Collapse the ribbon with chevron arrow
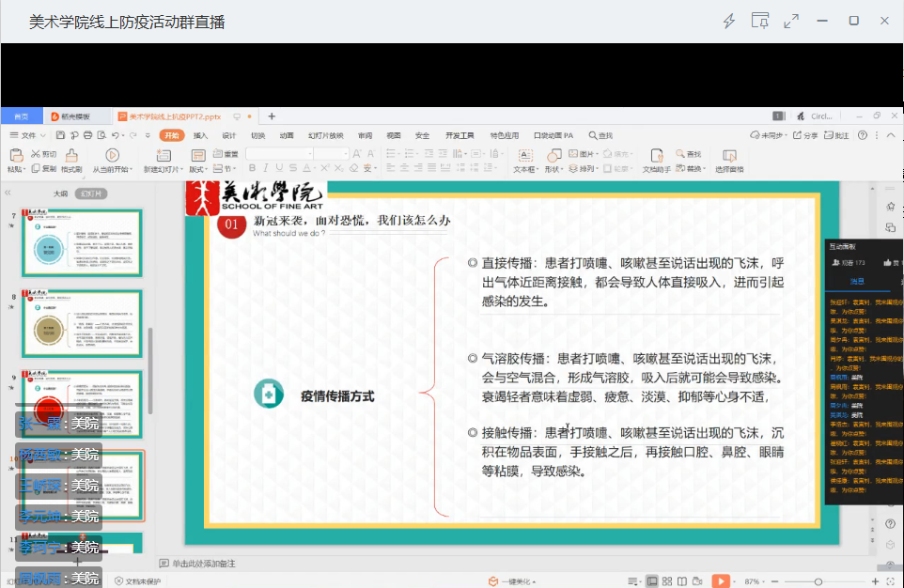 (892, 135)
